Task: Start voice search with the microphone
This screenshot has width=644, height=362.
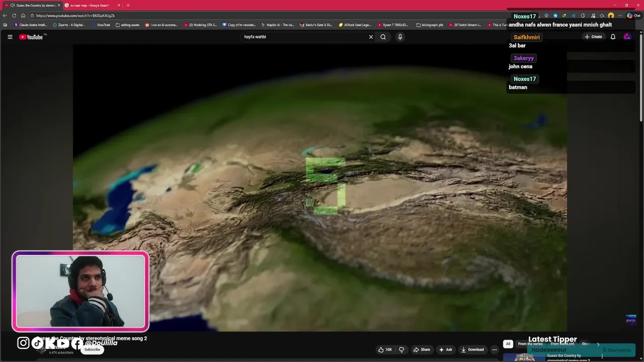Action: point(400,37)
